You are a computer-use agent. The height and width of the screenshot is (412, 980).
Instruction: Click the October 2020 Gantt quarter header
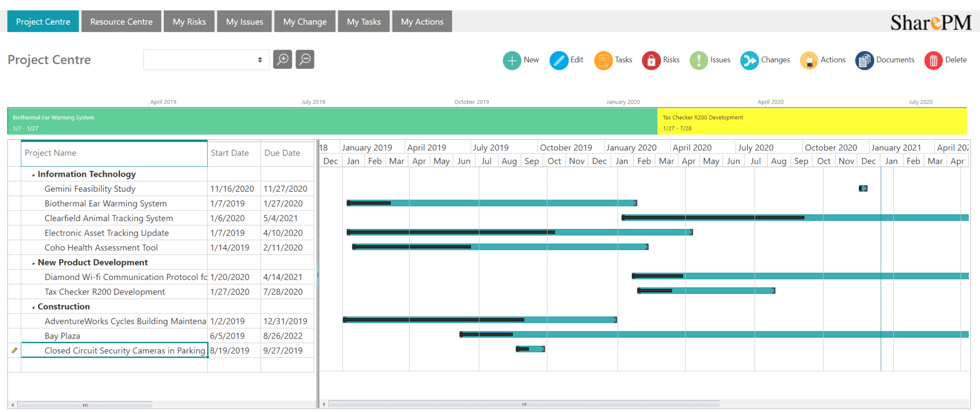836,147
